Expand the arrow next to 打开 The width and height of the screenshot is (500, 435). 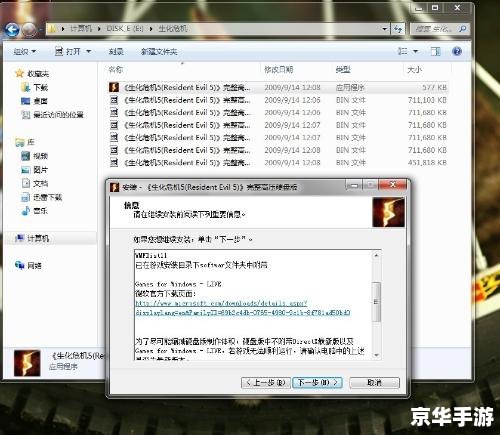tap(89, 51)
